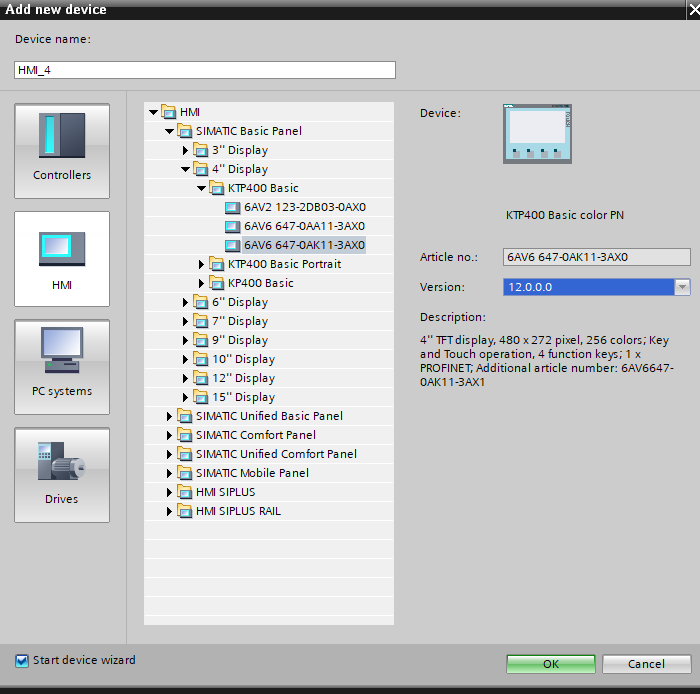The image size is (700, 694).
Task: Collapse the HMI root tree node
Action: 154,112
